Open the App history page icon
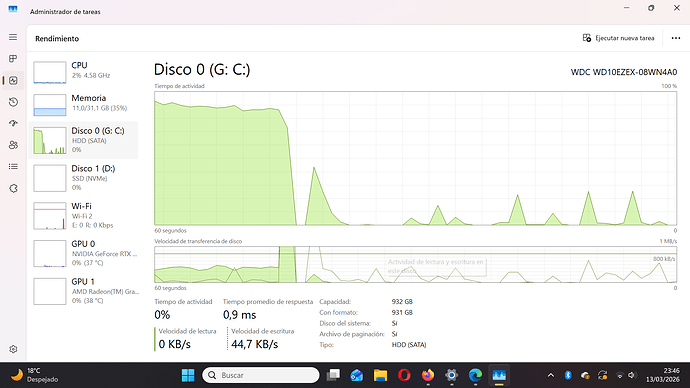Viewport: 690px width, 388px height. [13, 102]
